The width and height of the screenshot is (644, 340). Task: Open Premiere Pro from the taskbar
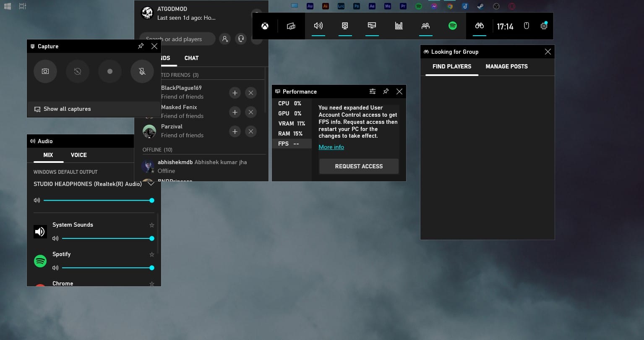tap(403, 6)
